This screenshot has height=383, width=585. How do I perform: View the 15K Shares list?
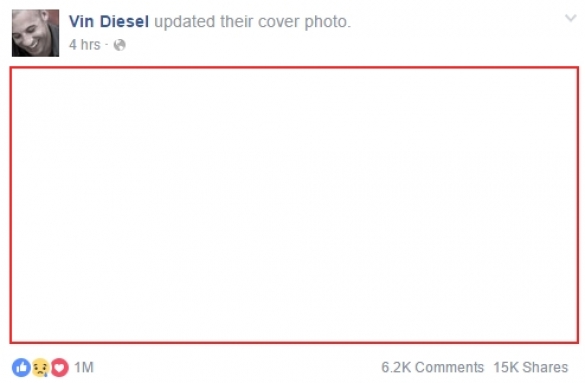tap(531, 367)
